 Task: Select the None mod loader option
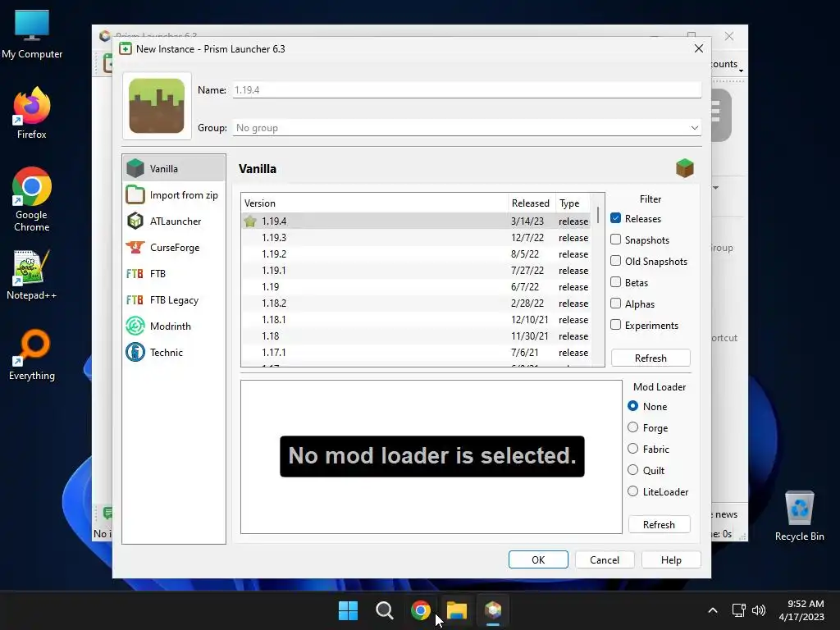point(632,406)
